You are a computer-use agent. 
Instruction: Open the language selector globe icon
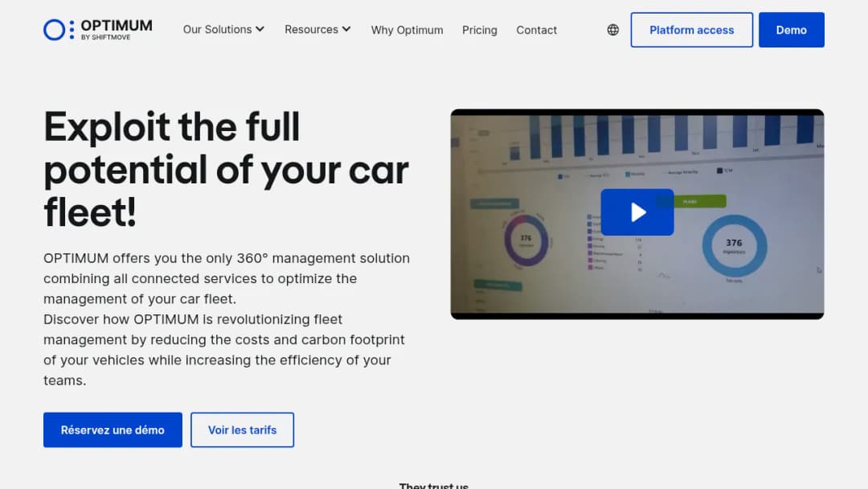coord(612,30)
